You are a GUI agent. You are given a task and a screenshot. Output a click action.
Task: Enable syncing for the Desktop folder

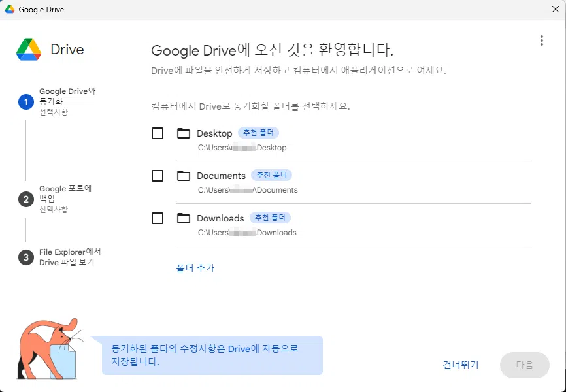click(x=157, y=133)
